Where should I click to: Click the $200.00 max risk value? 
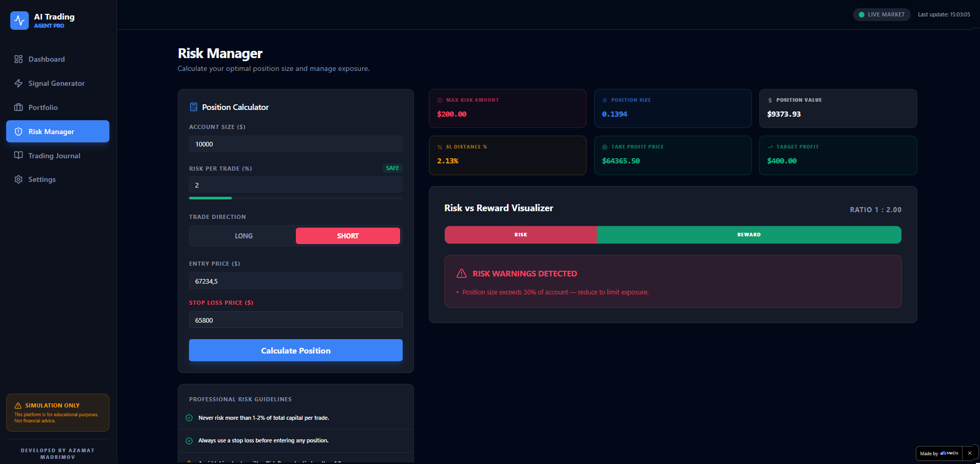[x=451, y=114]
